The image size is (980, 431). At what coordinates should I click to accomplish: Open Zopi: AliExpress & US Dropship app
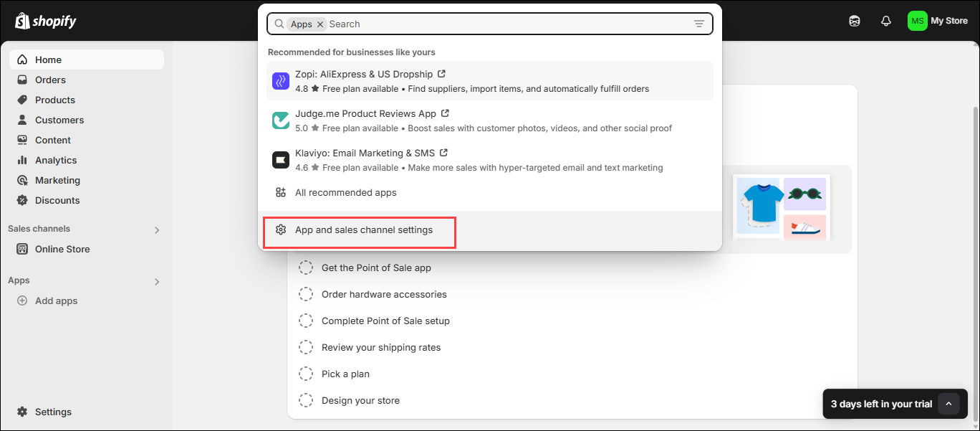tap(364, 74)
